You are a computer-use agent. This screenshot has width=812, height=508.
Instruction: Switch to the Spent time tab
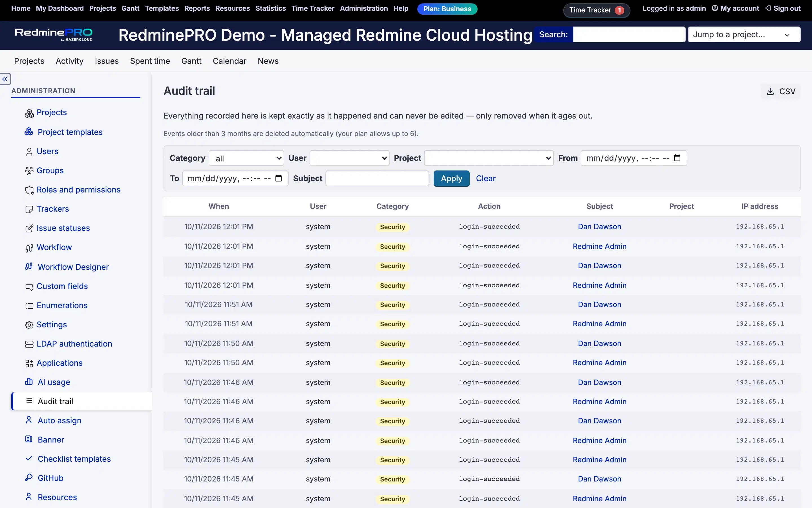tap(150, 61)
